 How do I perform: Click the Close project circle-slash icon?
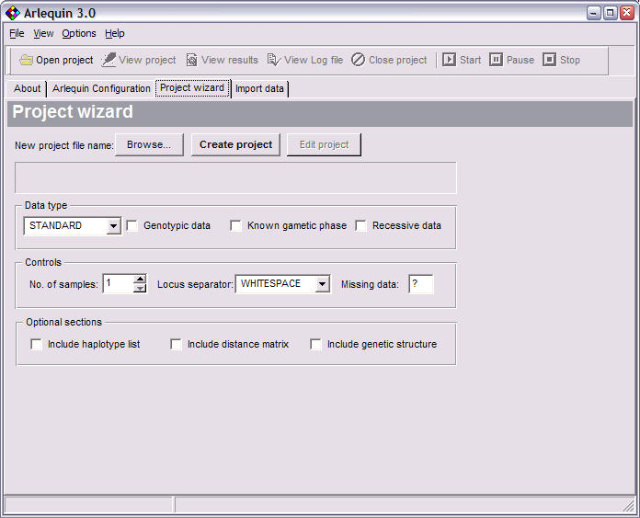pos(358,60)
